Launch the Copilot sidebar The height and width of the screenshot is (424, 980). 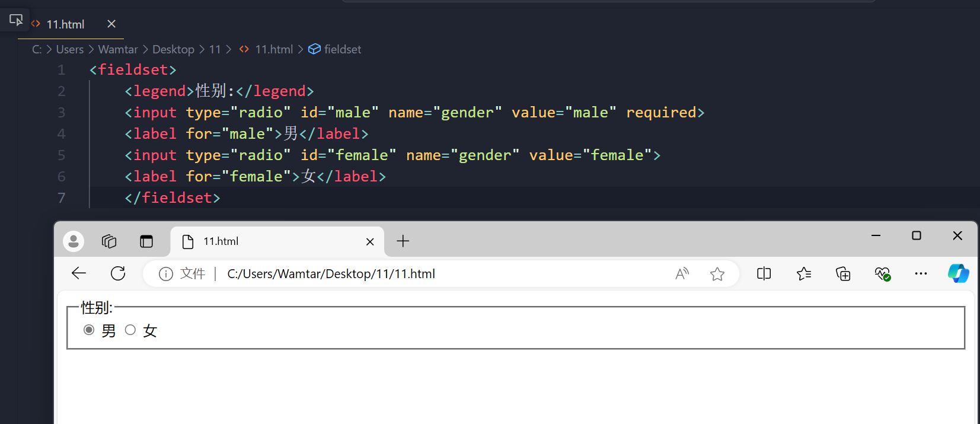958,273
